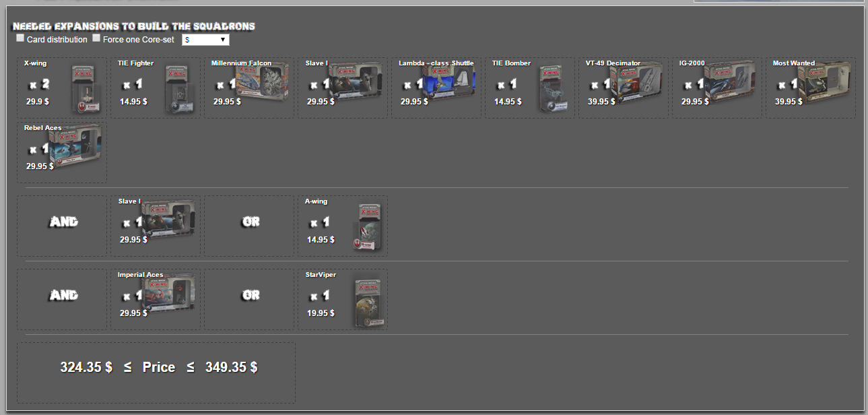Select the Imperial Aces price '29.95 $'
The width and height of the screenshot is (868, 415).
[133, 313]
